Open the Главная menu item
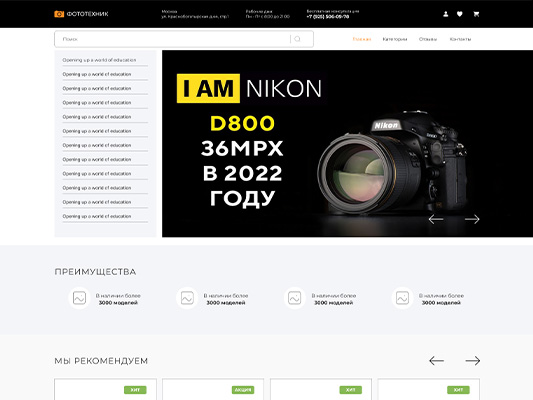This screenshot has width=533, height=400. coord(362,39)
